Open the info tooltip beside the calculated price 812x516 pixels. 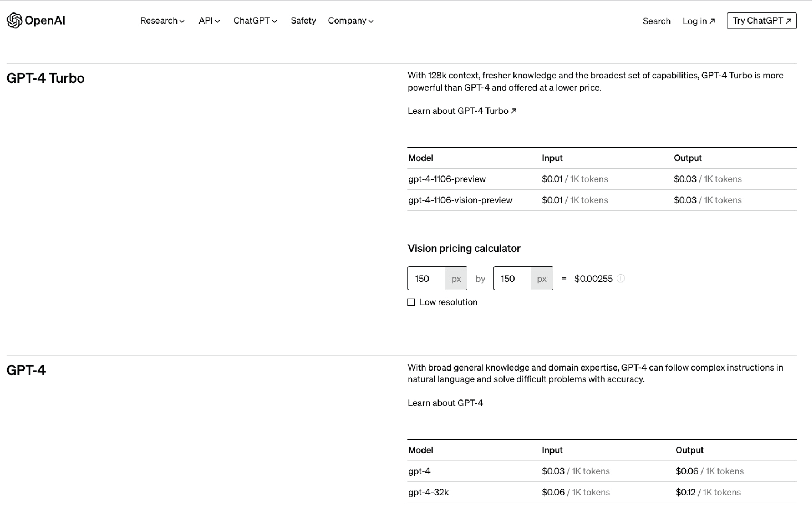[x=621, y=279]
